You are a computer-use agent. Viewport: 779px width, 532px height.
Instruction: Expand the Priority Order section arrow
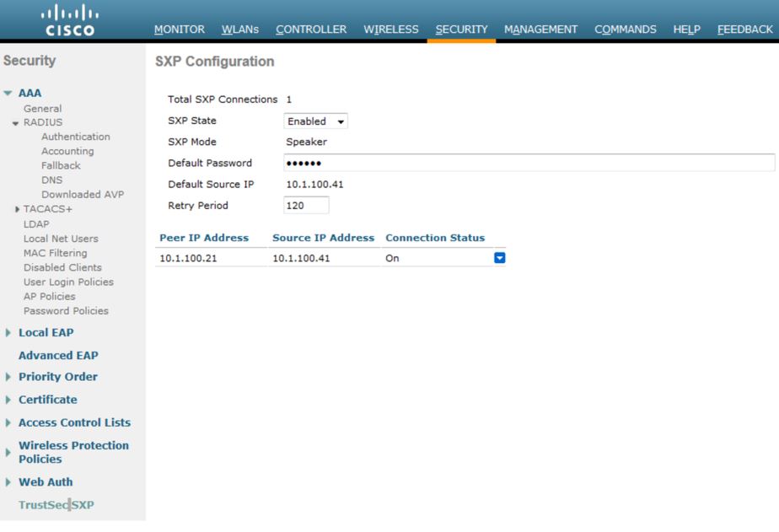(8, 377)
